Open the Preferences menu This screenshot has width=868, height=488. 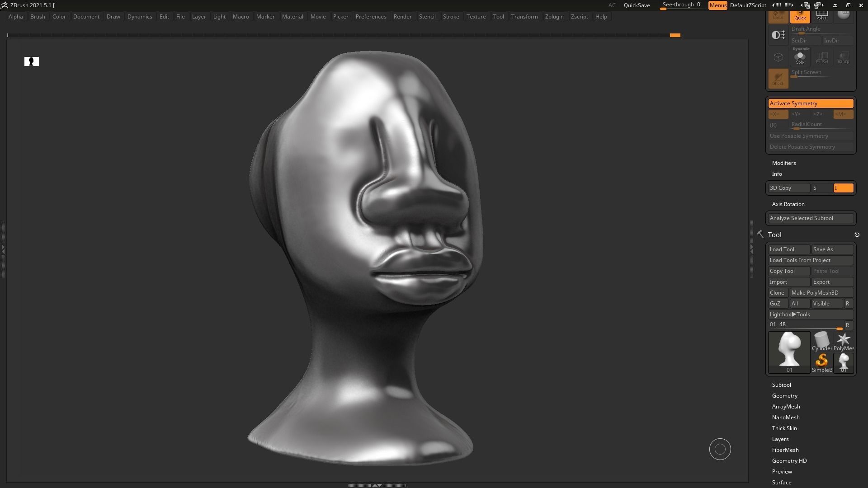[371, 17]
